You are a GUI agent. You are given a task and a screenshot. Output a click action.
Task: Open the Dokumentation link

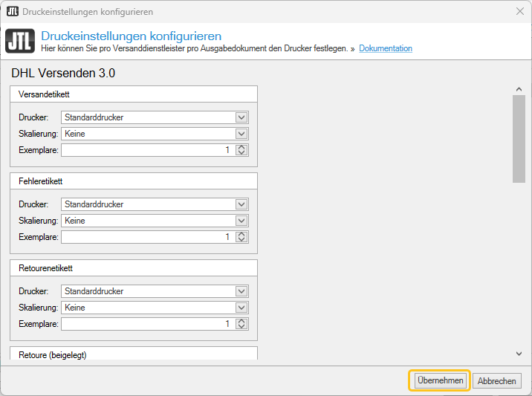tap(385, 49)
